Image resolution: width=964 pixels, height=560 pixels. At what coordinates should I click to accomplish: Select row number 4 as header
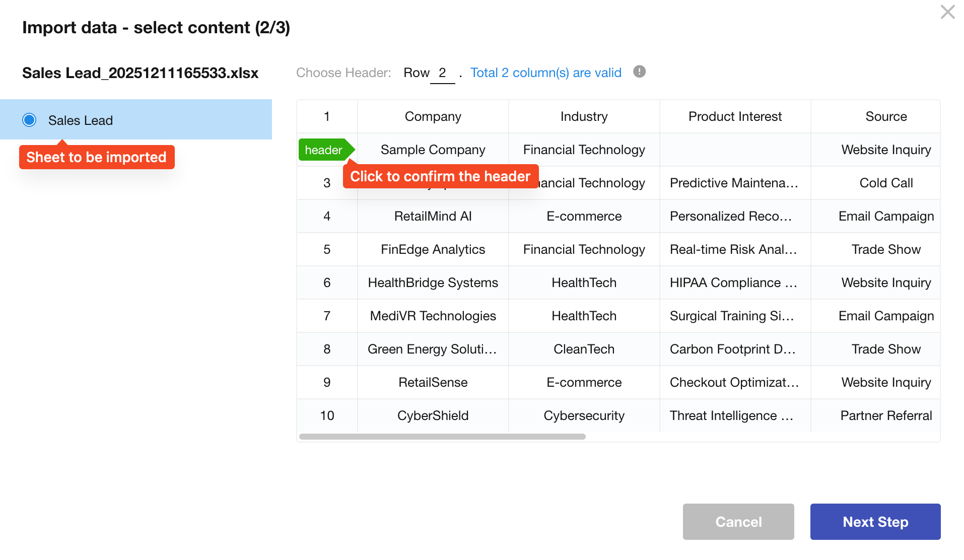(x=327, y=216)
